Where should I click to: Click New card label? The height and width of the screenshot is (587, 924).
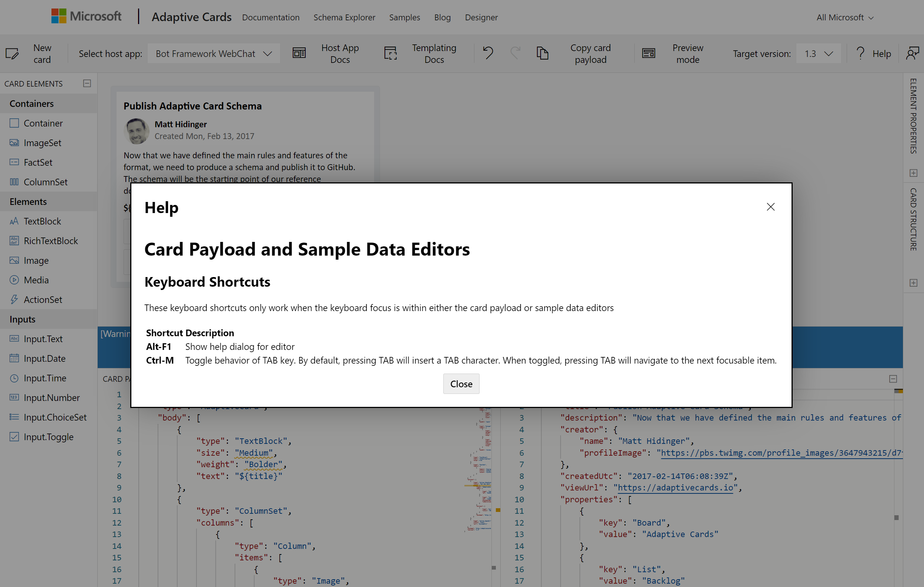[x=42, y=53]
